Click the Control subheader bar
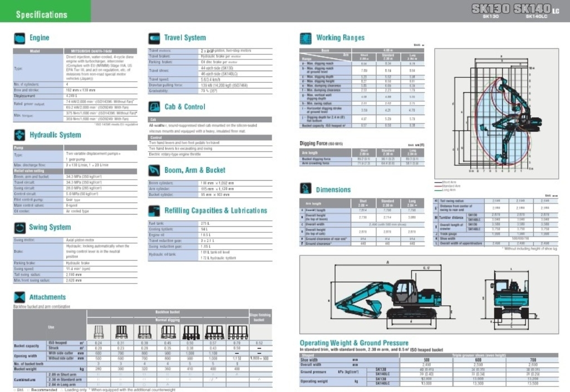This screenshot has width=570, height=392. tap(210, 137)
